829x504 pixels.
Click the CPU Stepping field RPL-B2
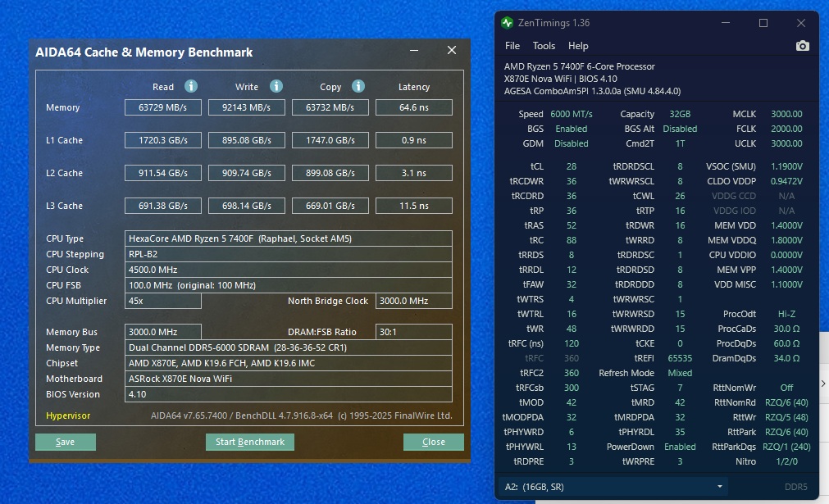coord(288,254)
